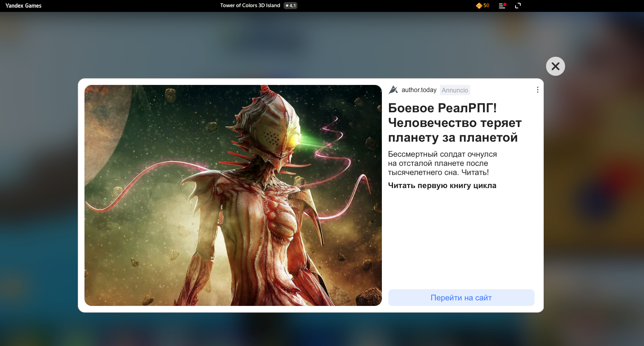Click the Боевое РеалРПГ ad headline
Screen dimensions: 644x346
pos(454,123)
